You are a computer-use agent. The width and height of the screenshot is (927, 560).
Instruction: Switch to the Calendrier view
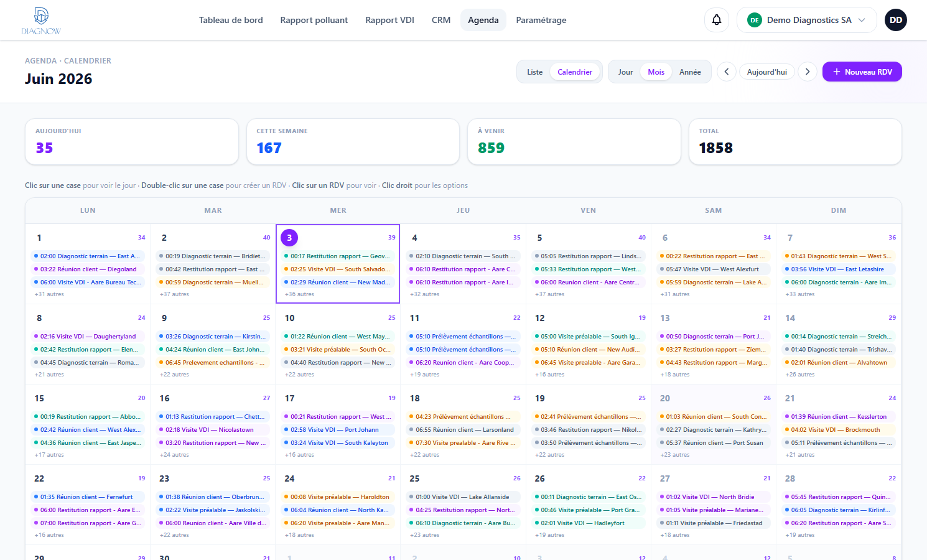[575, 72]
